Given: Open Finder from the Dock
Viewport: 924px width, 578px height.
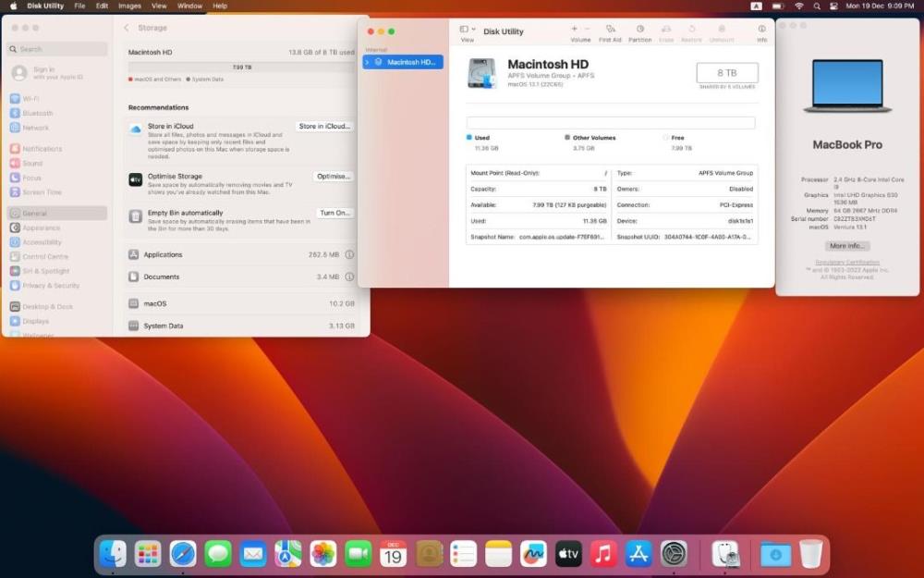Looking at the screenshot, I should 113,554.
